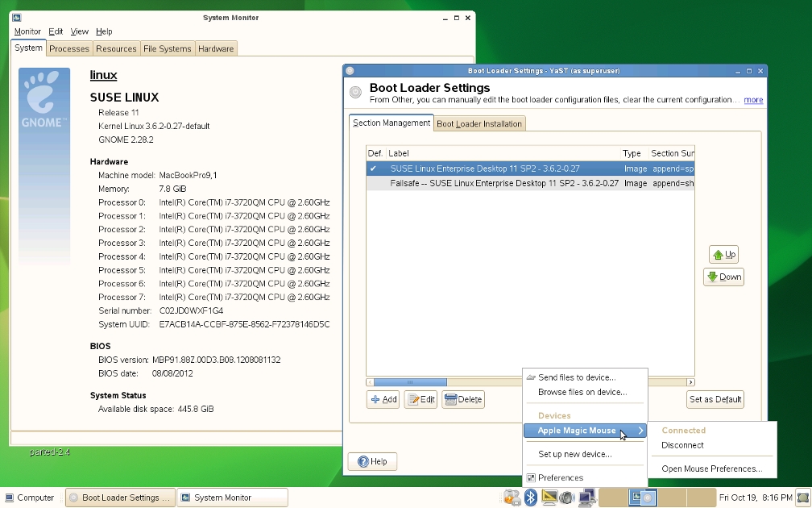Open the YaST window menu icon in titlebar
Viewport: 812px width, 508px height.
point(350,70)
